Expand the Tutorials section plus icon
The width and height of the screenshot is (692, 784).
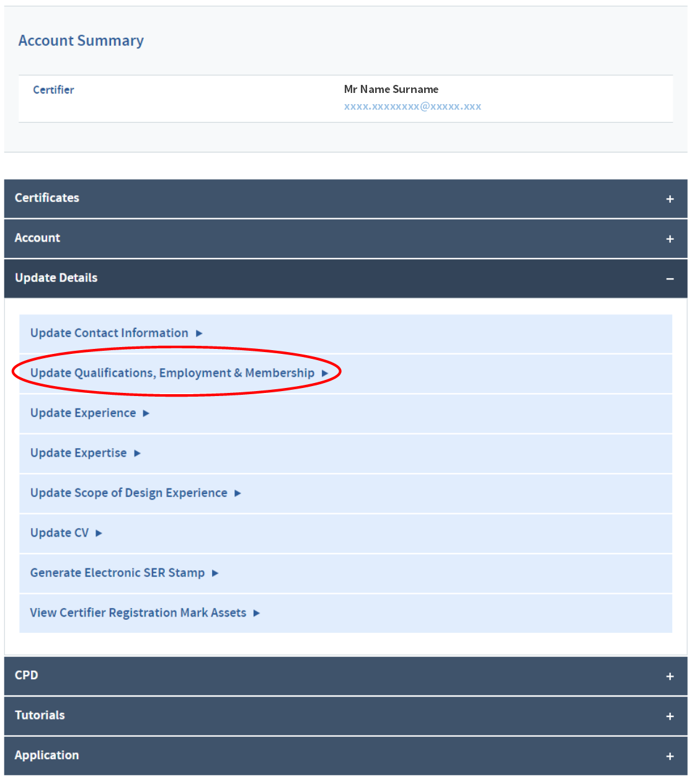coord(670,716)
